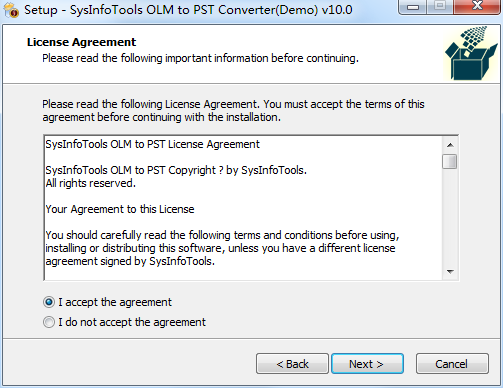This screenshot has height=388, width=503.
Task: Click the empty scrollbar track below the thumb
Action: tap(450, 217)
